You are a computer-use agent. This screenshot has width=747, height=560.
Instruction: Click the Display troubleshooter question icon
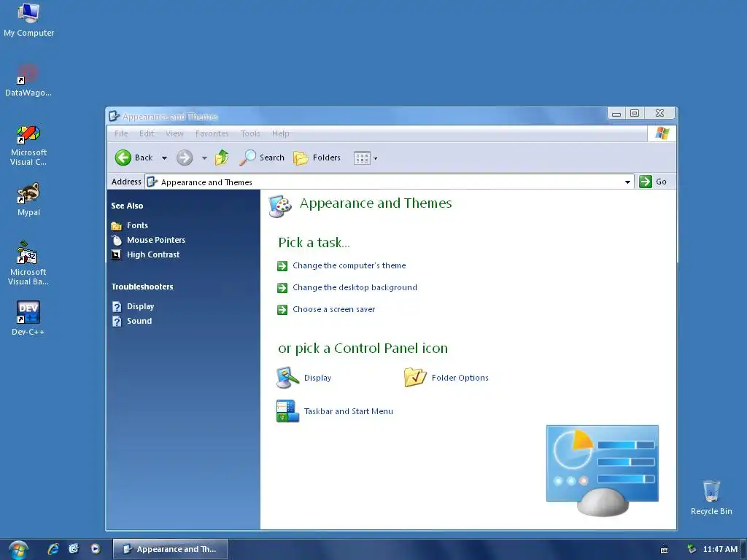pyautogui.click(x=117, y=307)
